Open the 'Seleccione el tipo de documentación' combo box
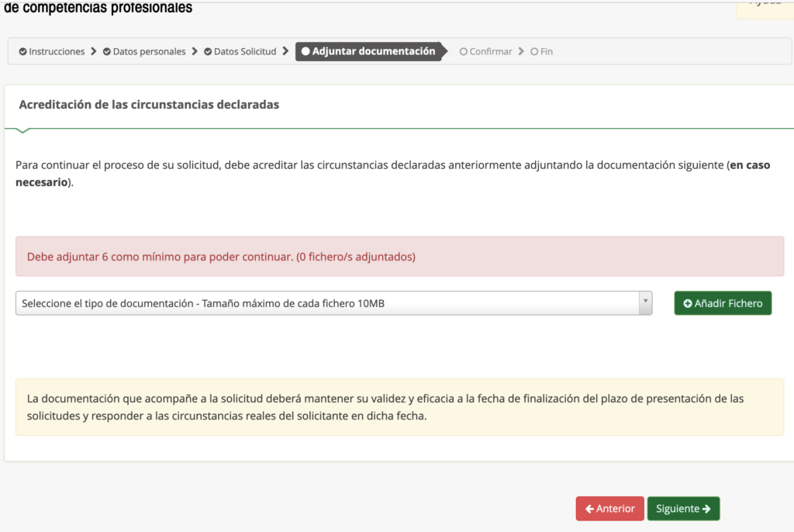The width and height of the screenshot is (794, 532). click(326, 303)
